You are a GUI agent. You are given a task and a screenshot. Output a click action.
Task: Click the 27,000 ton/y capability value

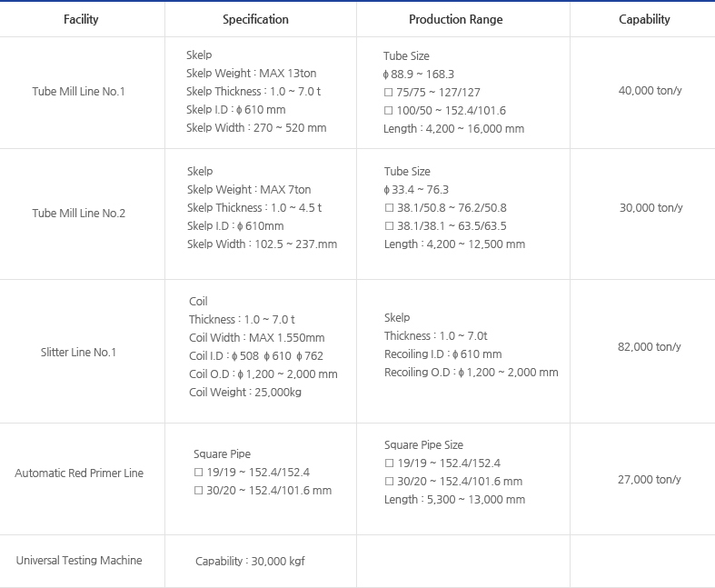(x=649, y=480)
